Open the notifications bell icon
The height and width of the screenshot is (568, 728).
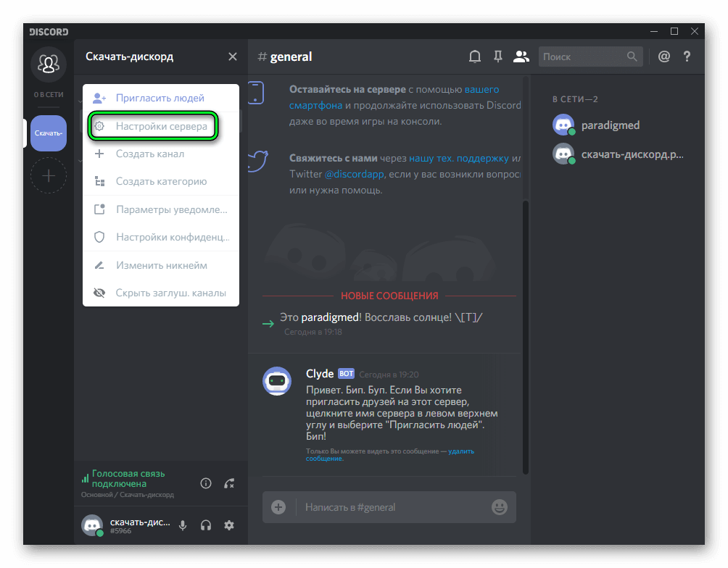(475, 56)
